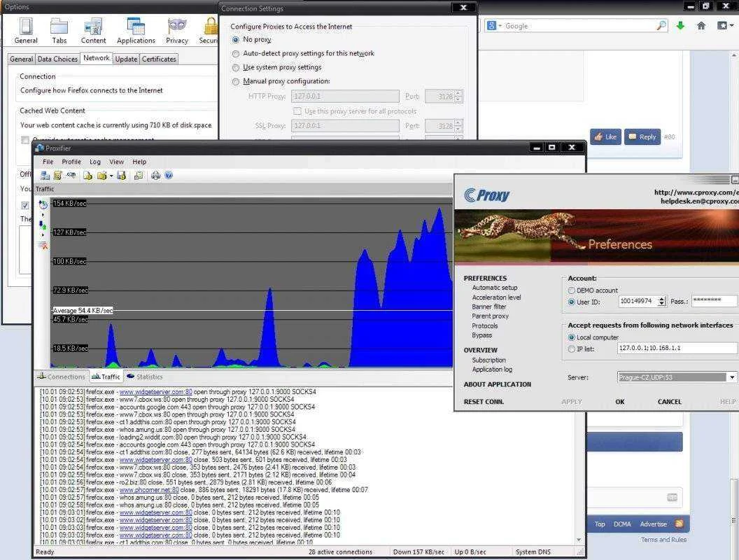739x560 pixels.
Task: Click the Like button on forum post
Action: [605, 136]
